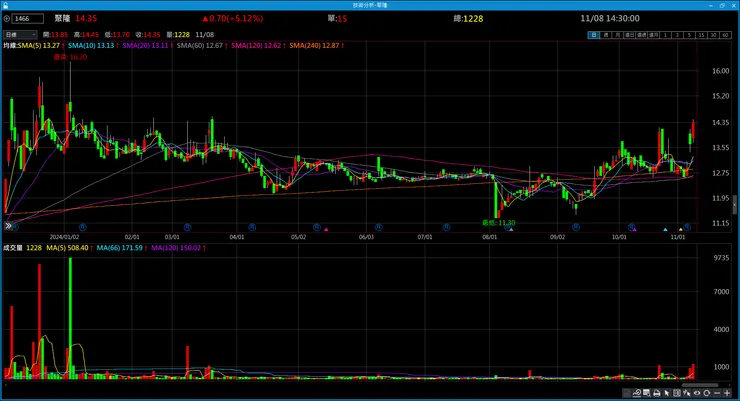Click the SMA(120) 12.62 moving average label
Image resolution: width=740 pixels, height=401 pixels.
pos(256,45)
